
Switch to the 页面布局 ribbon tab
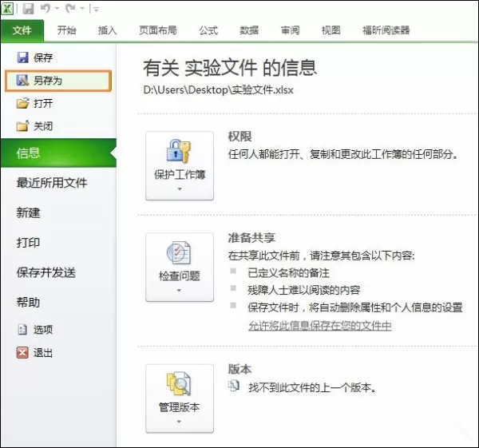coord(157,30)
